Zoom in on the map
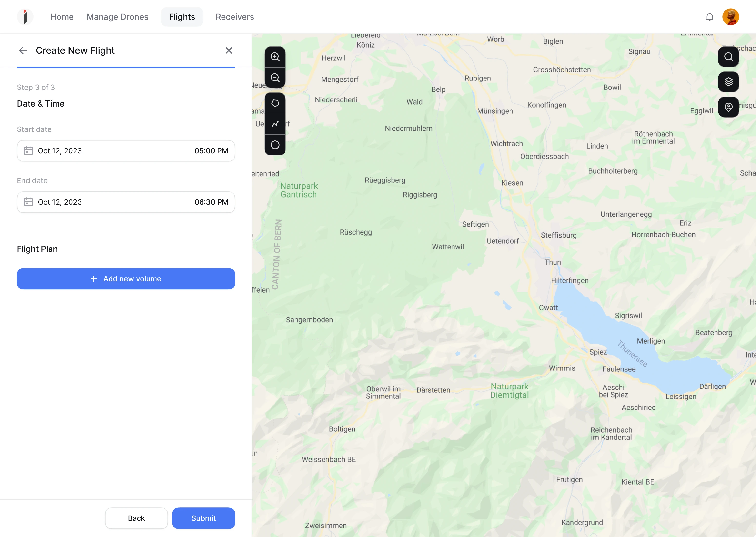Image resolution: width=756 pixels, height=537 pixels. tap(275, 57)
